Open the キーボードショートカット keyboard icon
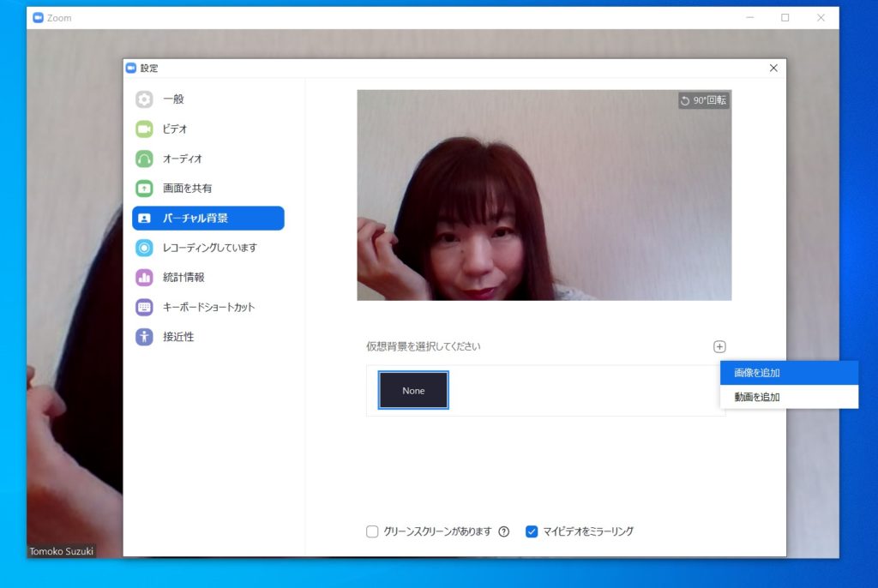Viewport: 878px width, 588px height. click(144, 307)
